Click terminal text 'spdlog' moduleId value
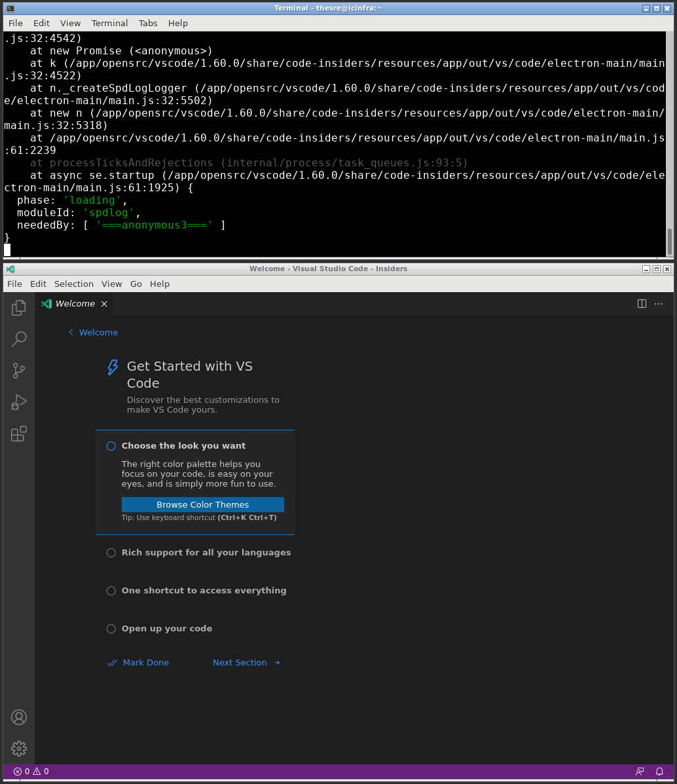 (109, 212)
